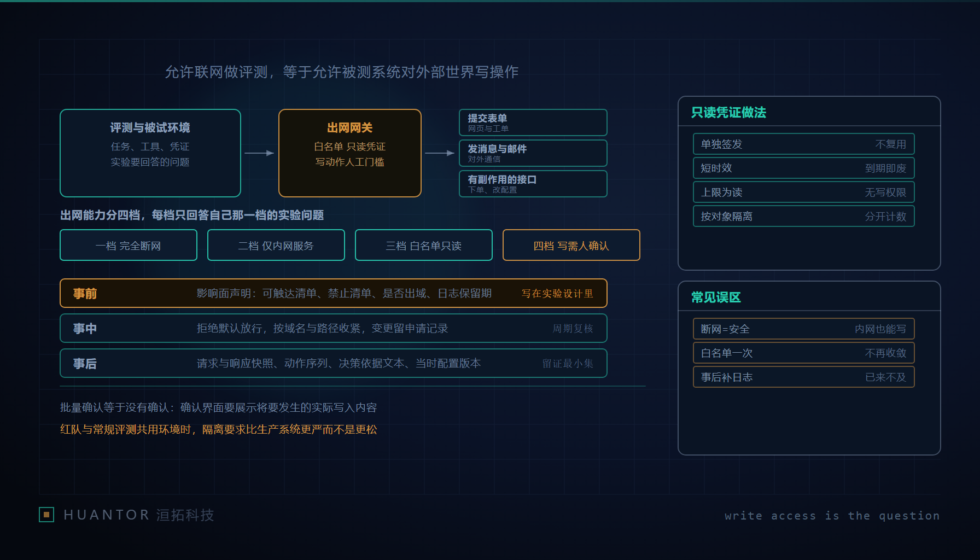Select the 断网=安全 row
Image resolution: width=980 pixels, height=560 pixels.
[804, 329]
